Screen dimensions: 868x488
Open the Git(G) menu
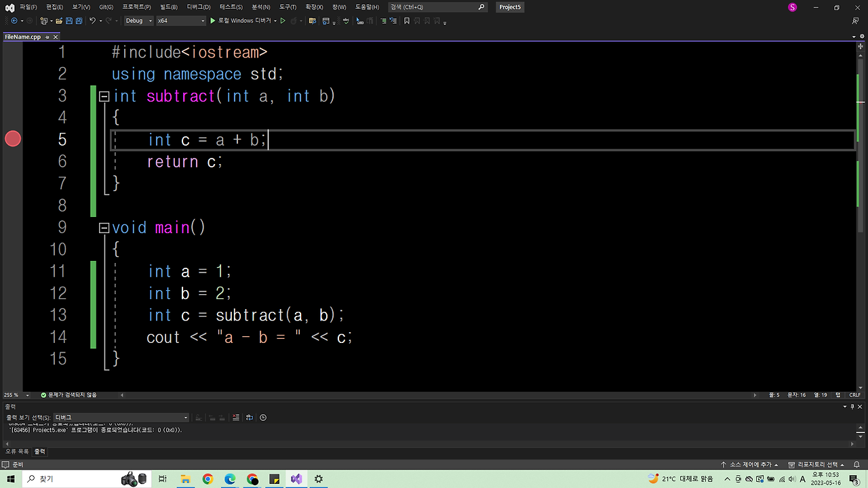point(106,7)
